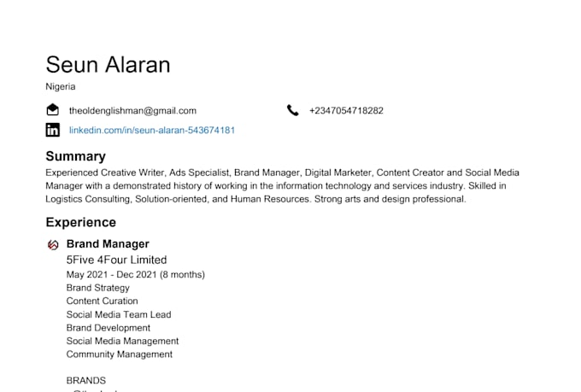This screenshot has height=392, width=581.
Task: Click the Brand Manager job title
Action: pyautogui.click(x=108, y=244)
